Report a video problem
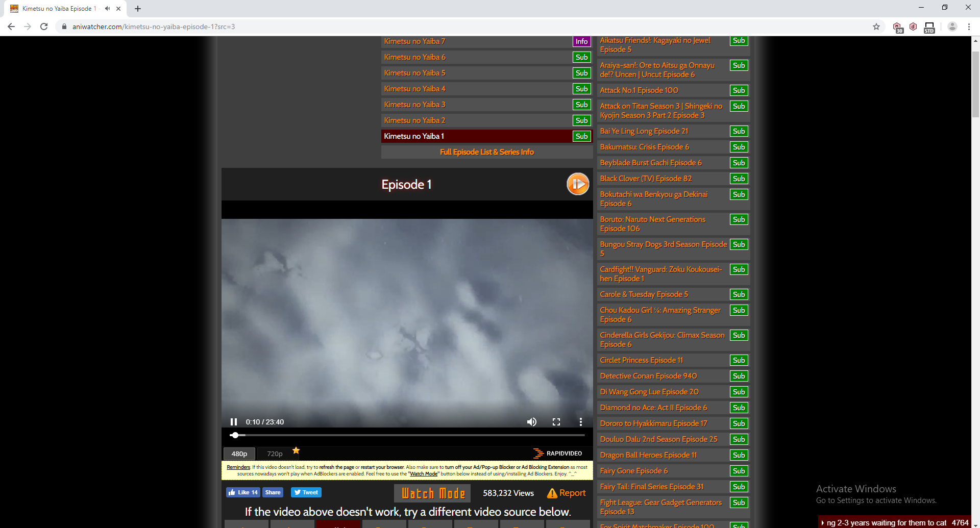The height and width of the screenshot is (528, 980). coord(566,493)
